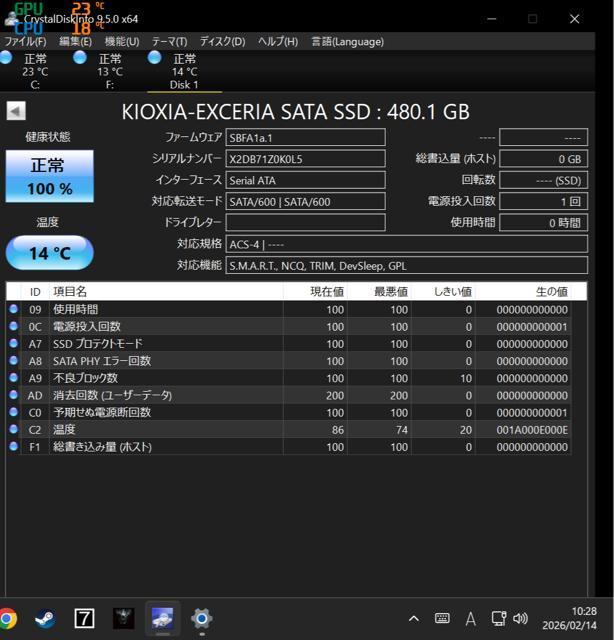The width and height of the screenshot is (614, 640).
Task: Select the 消去回数 (ユーザーデータ) attribute name
Action: pyautogui.click(x=113, y=395)
